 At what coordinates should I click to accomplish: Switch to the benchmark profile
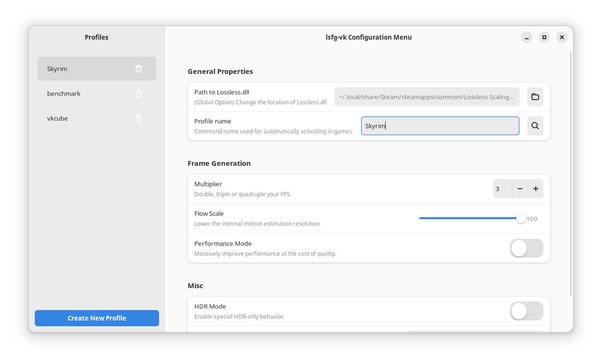click(80, 93)
